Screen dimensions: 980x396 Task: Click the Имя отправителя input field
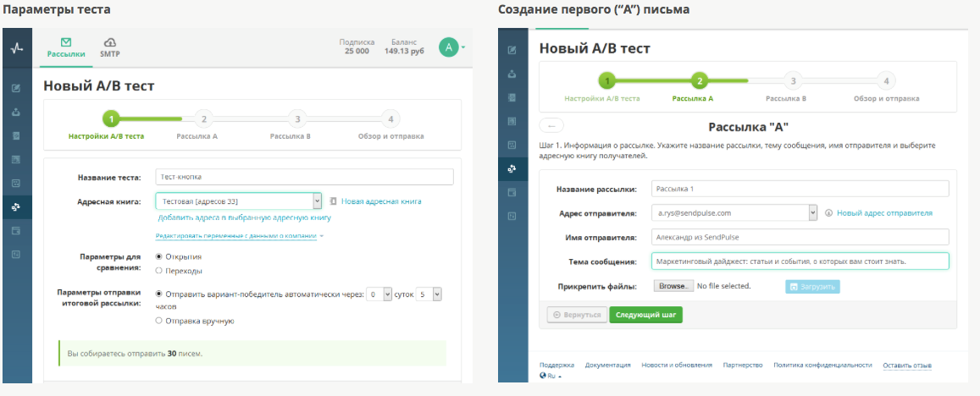click(x=800, y=238)
